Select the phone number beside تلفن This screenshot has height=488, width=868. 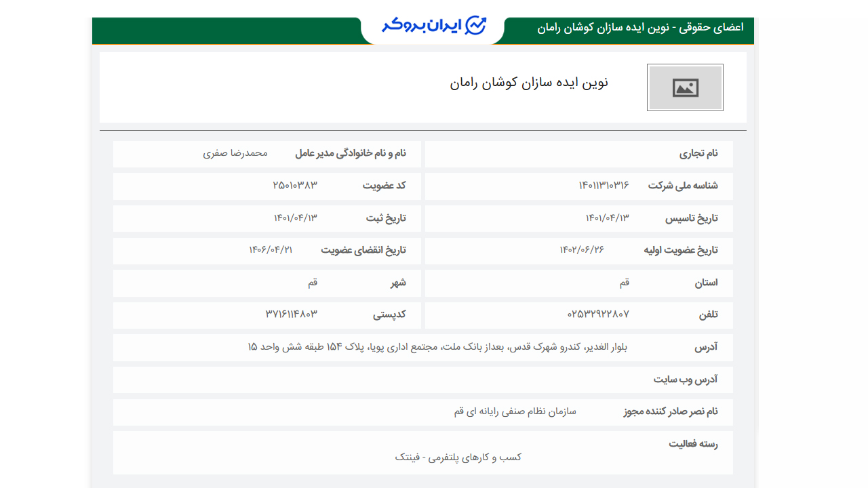598,314
